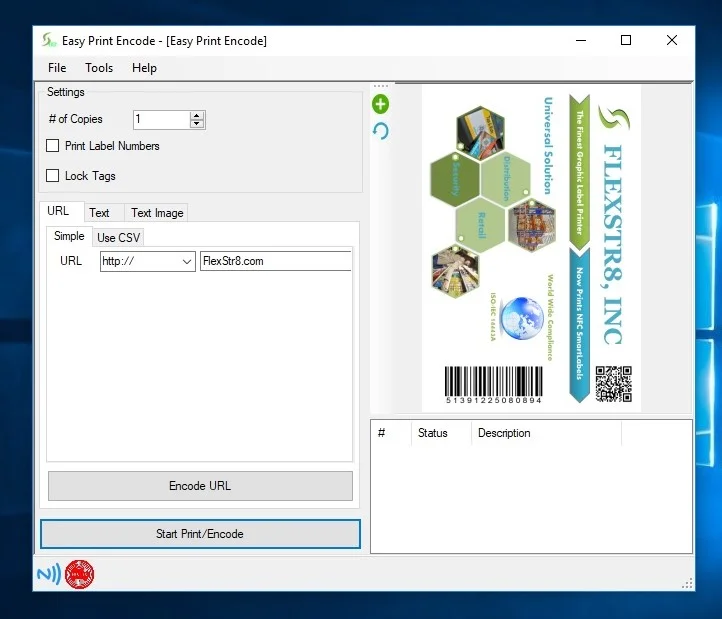
Task: Click the Description column header
Action: click(546, 433)
